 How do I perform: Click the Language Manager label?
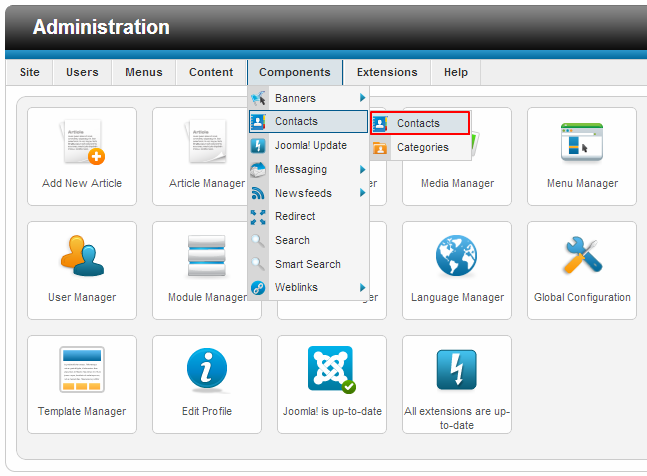point(457,297)
